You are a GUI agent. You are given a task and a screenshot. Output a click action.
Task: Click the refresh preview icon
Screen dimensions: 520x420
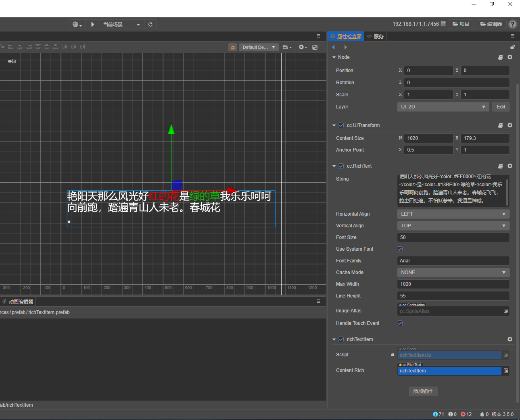tap(150, 25)
